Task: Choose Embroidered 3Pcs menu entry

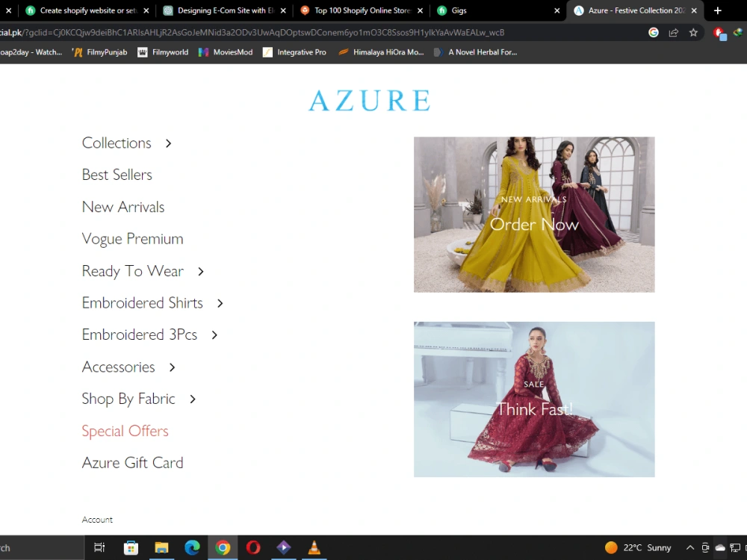Action: (140, 335)
